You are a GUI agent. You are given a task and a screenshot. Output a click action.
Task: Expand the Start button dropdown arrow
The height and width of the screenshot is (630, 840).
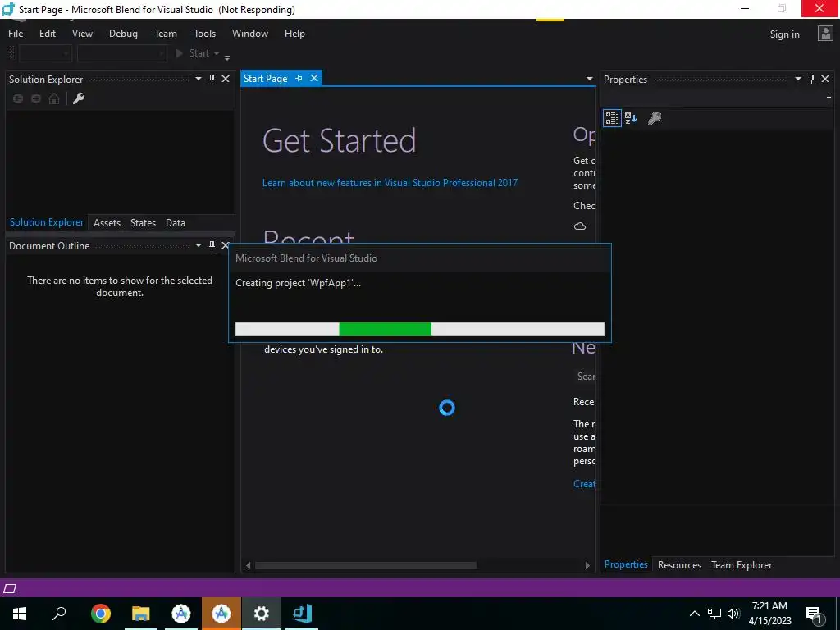pyautogui.click(x=217, y=53)
